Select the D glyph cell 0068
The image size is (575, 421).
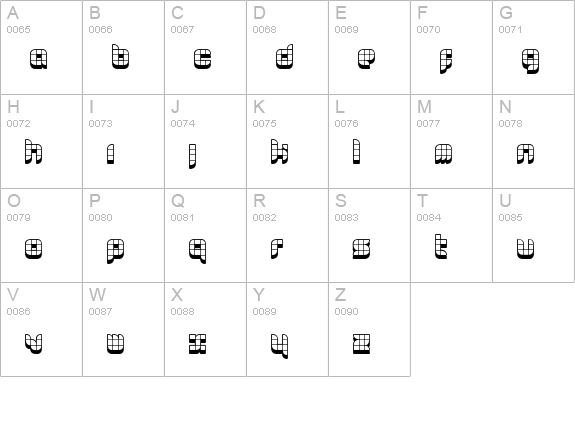pos(288,47)
